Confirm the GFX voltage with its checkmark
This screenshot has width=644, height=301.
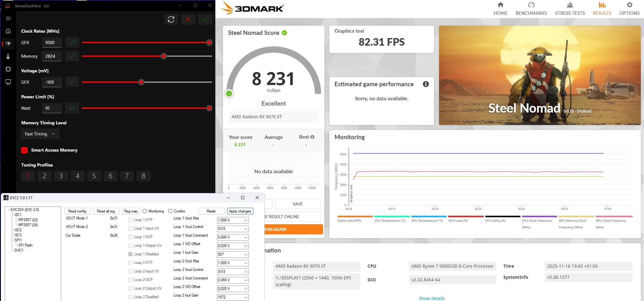(x=72, y=82)
